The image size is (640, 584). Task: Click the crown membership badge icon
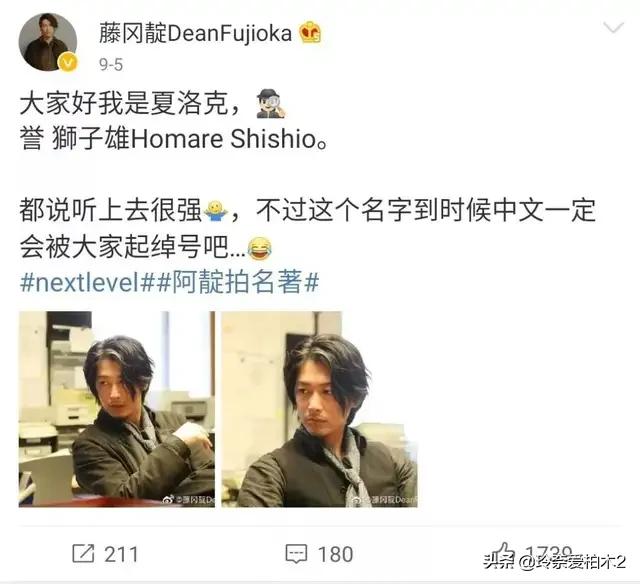coord(310,33)
